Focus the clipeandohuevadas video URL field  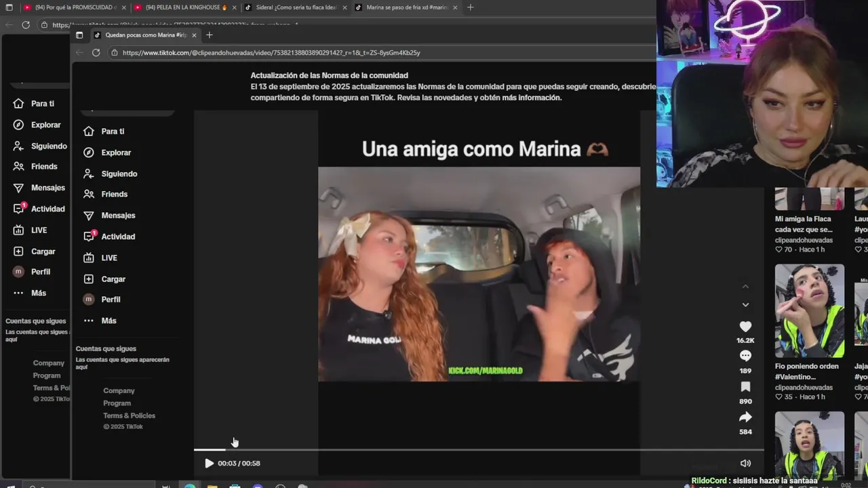[x=271, y=53]
